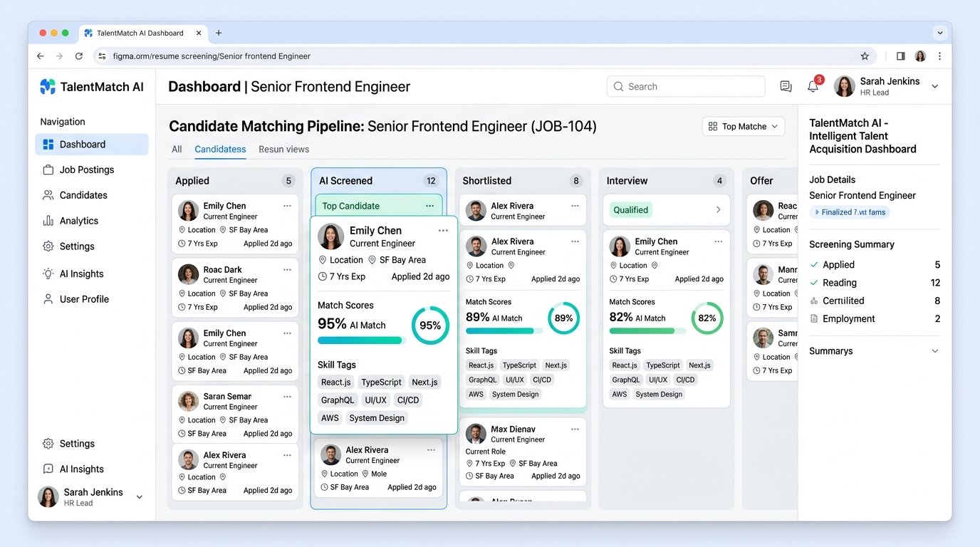980x547 pixels.
Task: Click the Senior Frontend Engineer job detail text
Action: [x=862, y=196]
